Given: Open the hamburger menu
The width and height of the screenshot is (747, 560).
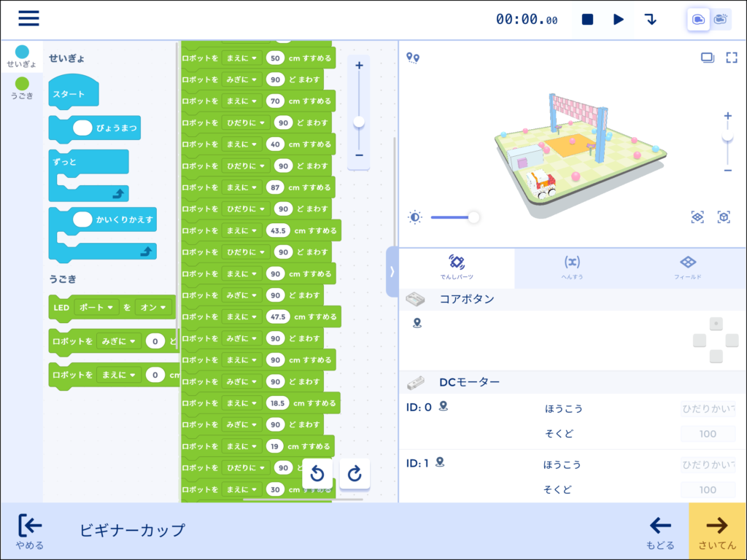Looking at the screenshot, I should (29, 19).
